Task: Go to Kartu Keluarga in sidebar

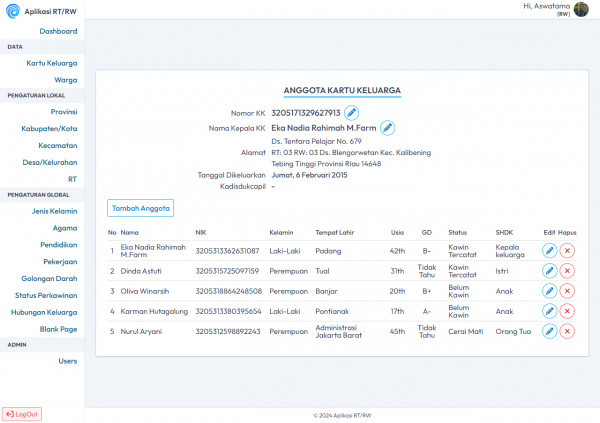Action: click(x=52, y=63)
